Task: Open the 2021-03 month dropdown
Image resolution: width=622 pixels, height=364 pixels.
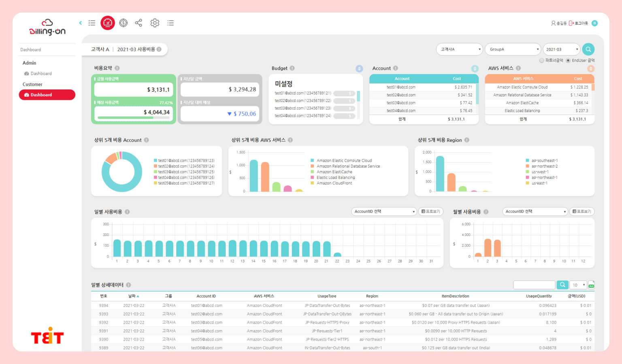Action: pos(562,49)
